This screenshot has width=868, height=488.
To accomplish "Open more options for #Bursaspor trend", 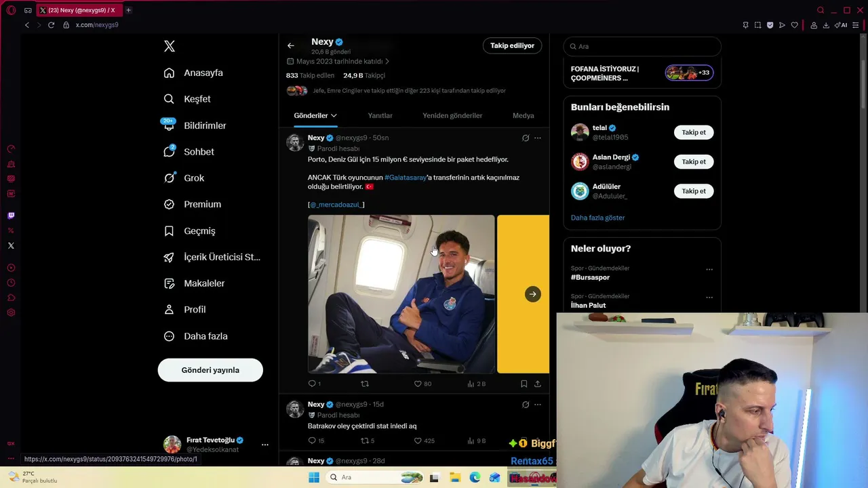I will click(x=709, y=269).
